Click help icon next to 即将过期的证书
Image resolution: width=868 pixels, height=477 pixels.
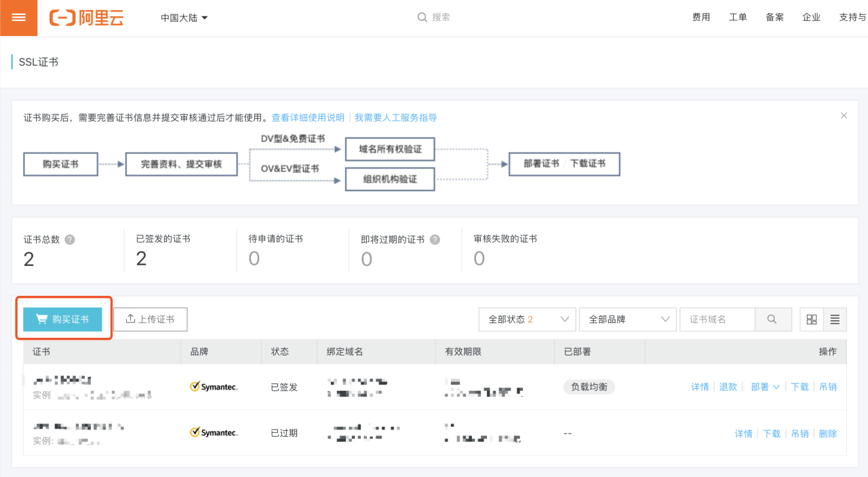pyautogui.click(x=435, y=240)
